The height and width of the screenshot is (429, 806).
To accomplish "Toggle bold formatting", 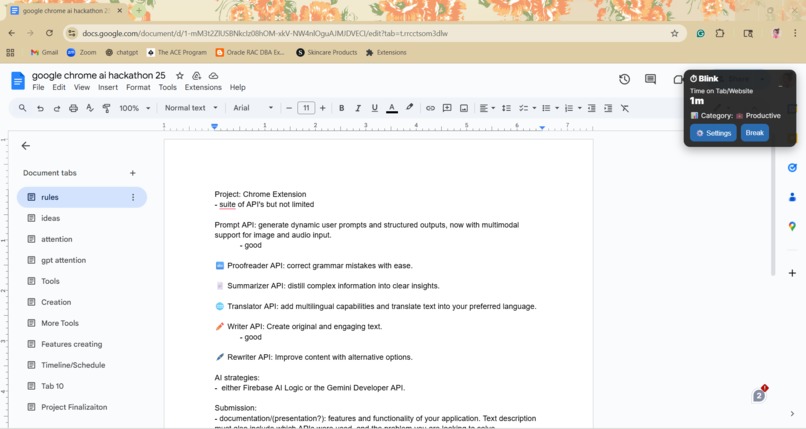I will tap(341, 108).
